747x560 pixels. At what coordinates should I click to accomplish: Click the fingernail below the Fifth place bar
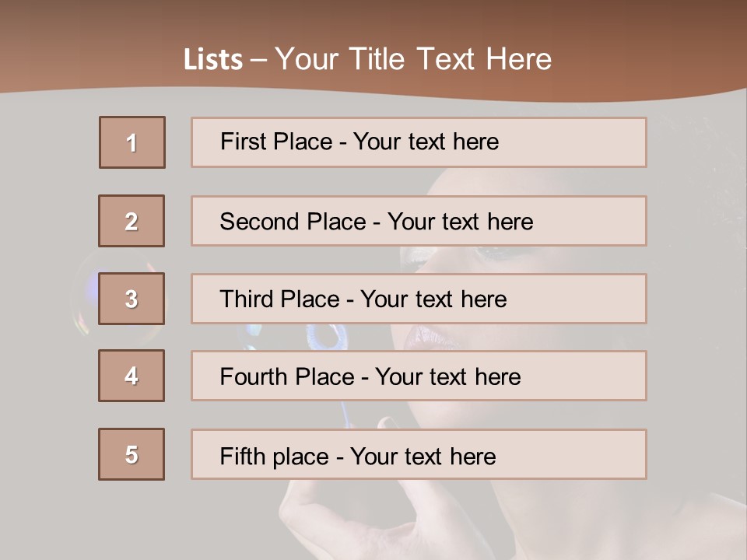[387, 422]
